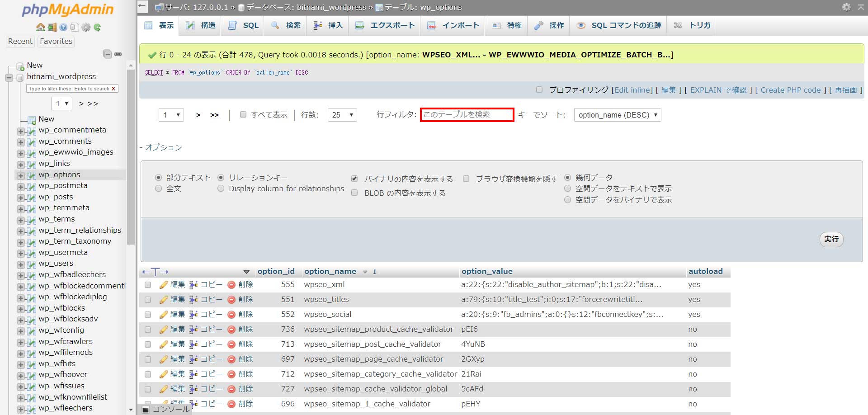Click copy icon for wpseo_titles row
Image resolution: width=868 pixels, height=415 pixels.
pos(193,299)
